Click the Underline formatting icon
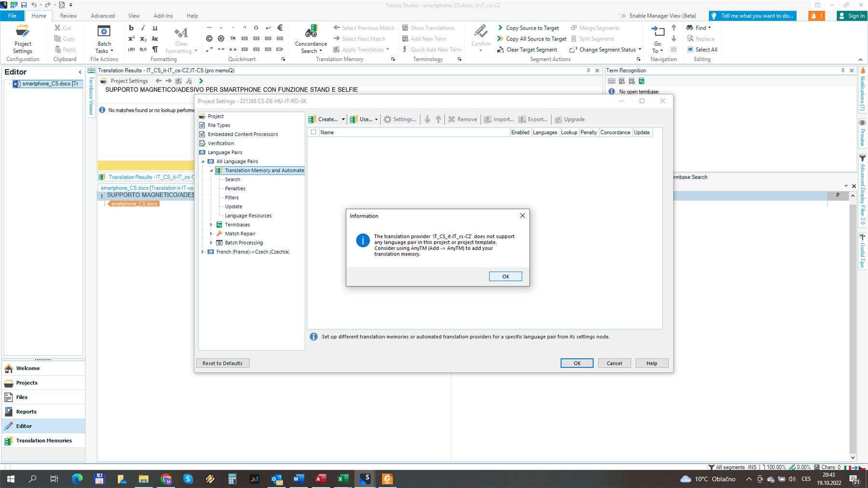The height and width of the screenshot is (488, 868). [x=155, y=28]
